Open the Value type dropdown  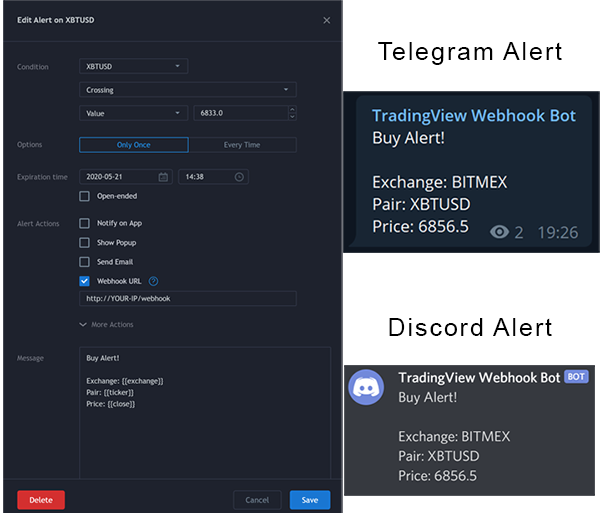134,113
